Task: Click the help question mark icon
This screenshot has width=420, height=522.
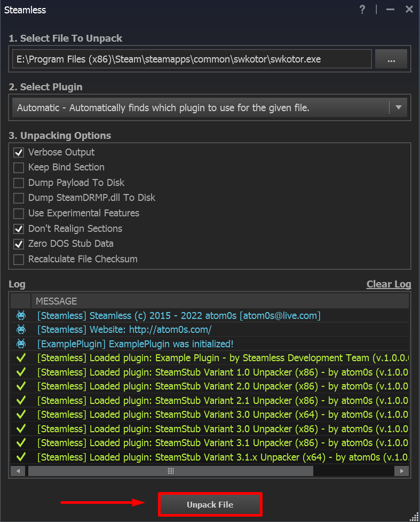Action: click(x=362, y=10)
